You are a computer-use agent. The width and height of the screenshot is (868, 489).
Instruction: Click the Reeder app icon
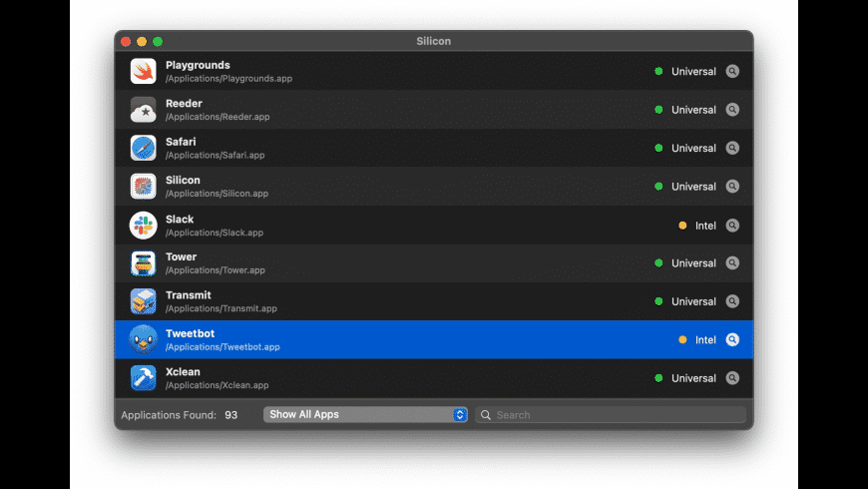pyautogui.click(x=143, y=110)
